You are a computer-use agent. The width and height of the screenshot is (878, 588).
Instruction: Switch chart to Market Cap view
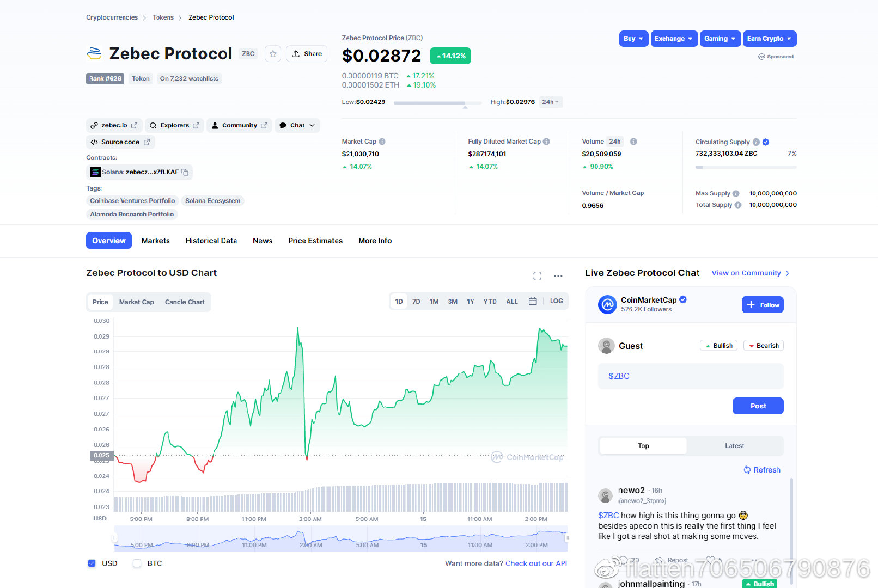136,302
